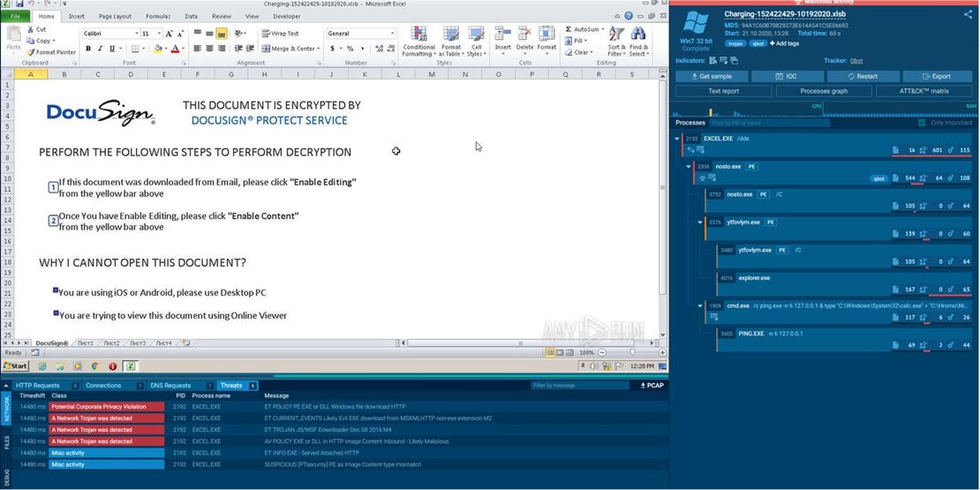Viewport: 980px width, 490px height.
Task: Click the IOC button
Action: pyautogui.click(x=787, y=76)
